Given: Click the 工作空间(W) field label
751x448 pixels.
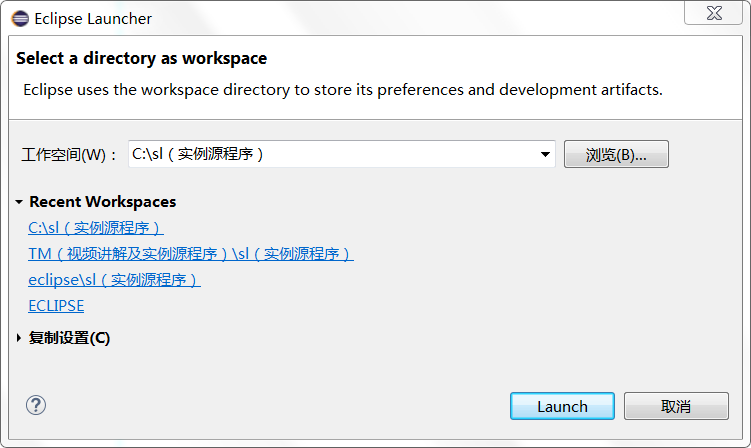Looking at the screenshot, I should coord(69,155).
